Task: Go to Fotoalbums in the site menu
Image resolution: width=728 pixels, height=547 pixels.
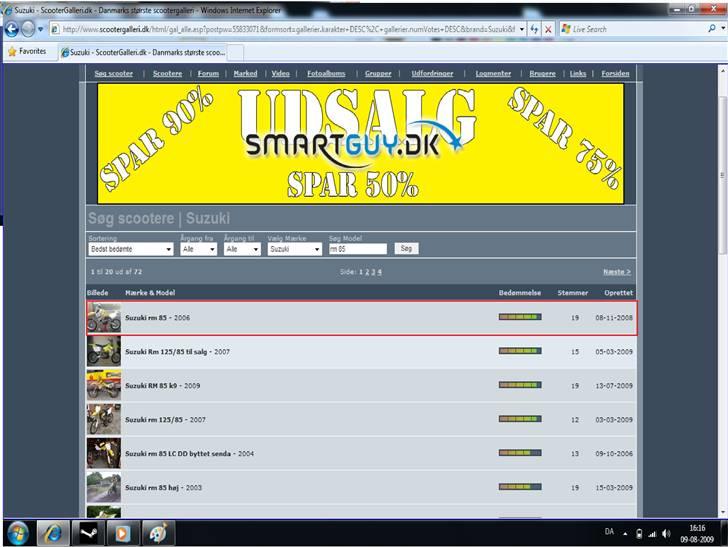Action: click(326, 74)
